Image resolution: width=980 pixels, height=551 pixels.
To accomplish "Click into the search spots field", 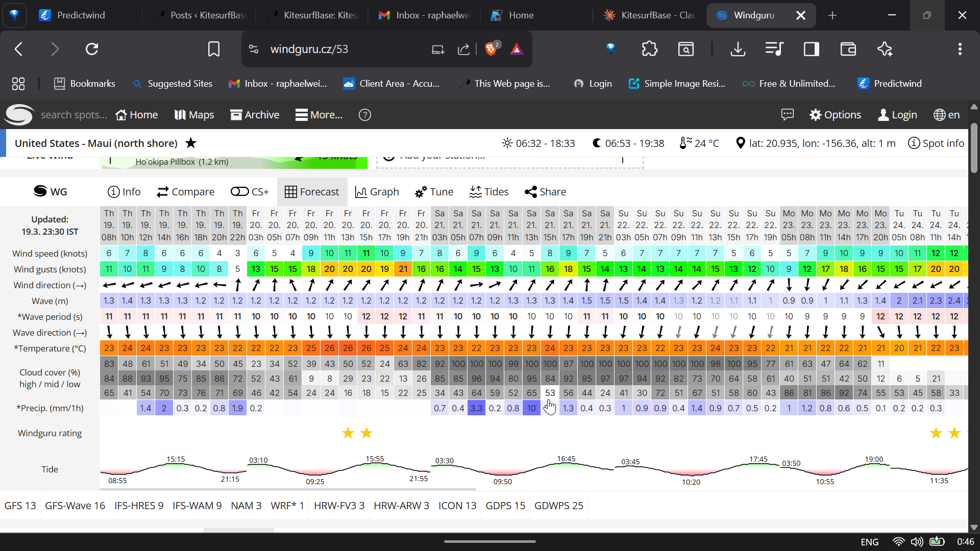I will pyautogui.click(x=74, y=114).
